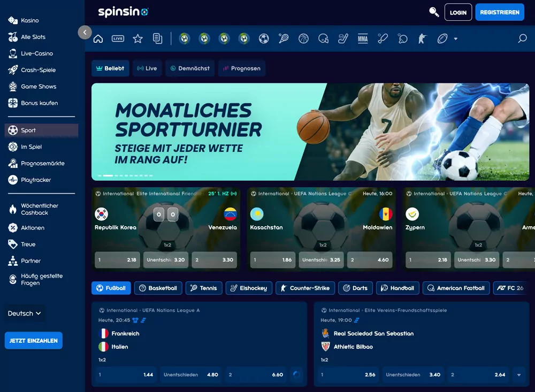Click the spinsino logo
This screenshot has width=535, height=392.
[x=123, y=12]
